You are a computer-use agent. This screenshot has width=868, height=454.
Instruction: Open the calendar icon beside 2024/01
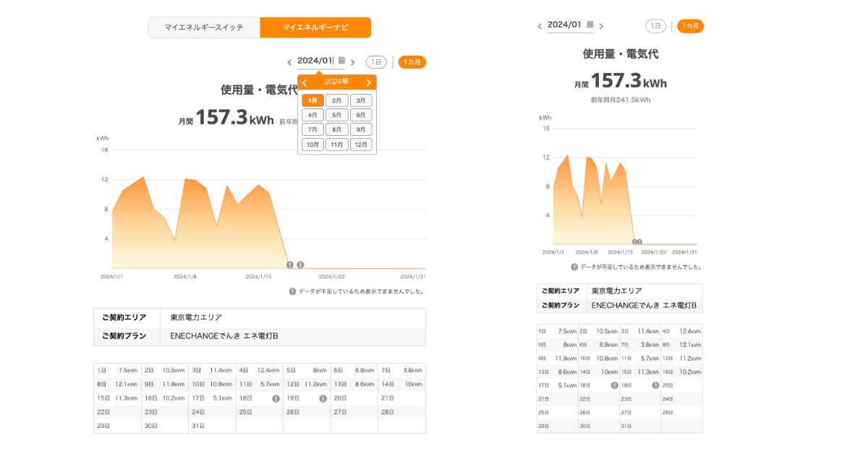click(341, 61)
